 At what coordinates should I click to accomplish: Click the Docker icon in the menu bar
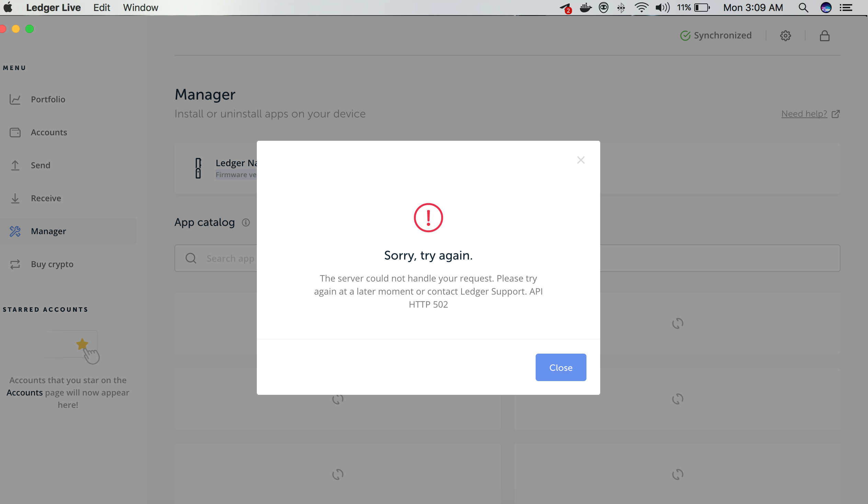(585, 7)
